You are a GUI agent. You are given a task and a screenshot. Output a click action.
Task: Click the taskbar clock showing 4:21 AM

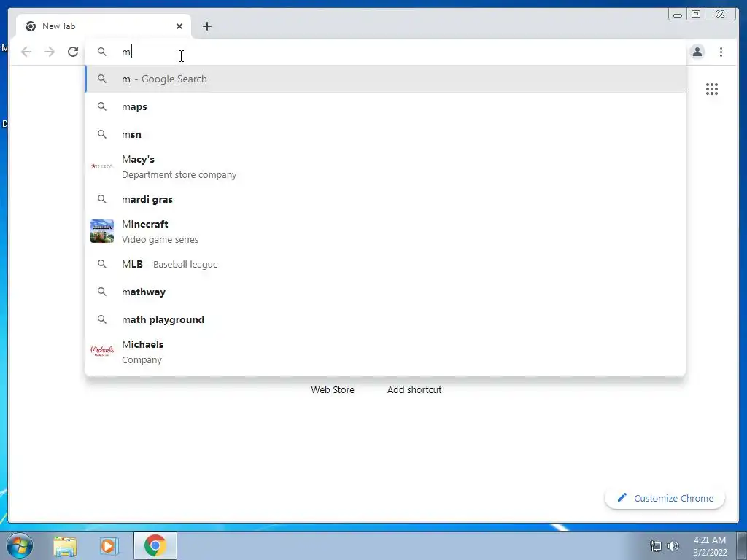point(710,546)
